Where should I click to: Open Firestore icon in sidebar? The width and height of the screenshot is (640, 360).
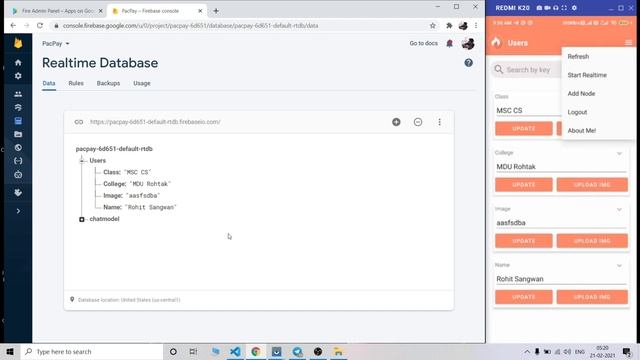(18, 107)
